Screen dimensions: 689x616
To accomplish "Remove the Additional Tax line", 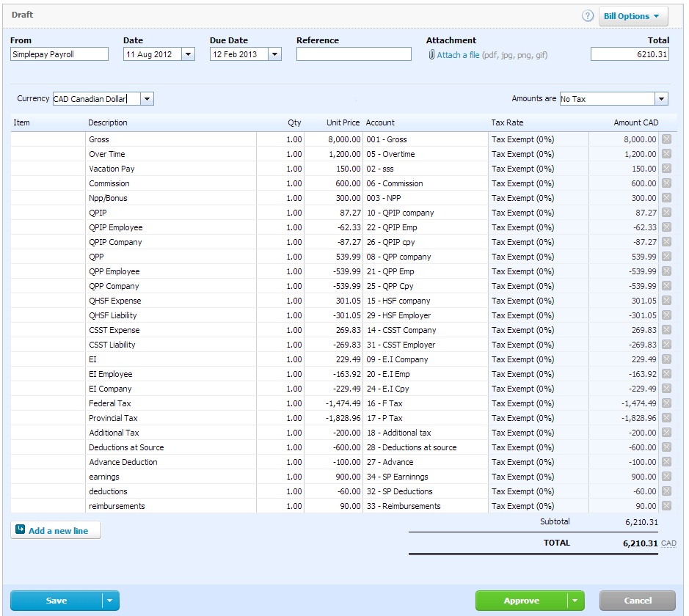I will point(666,433).
